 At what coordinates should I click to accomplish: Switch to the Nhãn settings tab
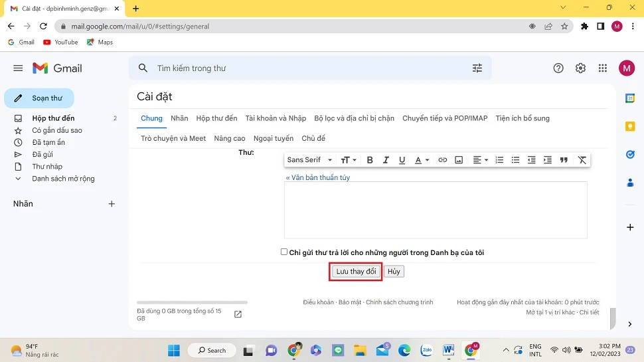click(179, 118)
